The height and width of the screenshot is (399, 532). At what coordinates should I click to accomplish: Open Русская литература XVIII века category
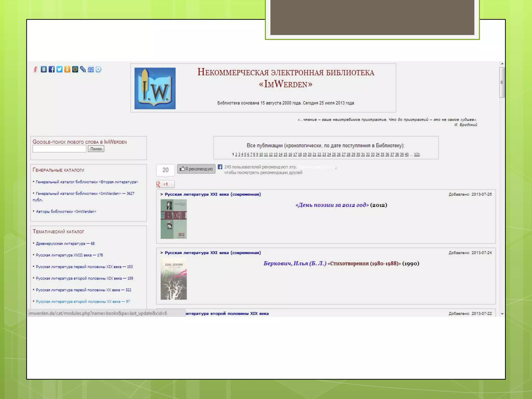click(64, 255)
